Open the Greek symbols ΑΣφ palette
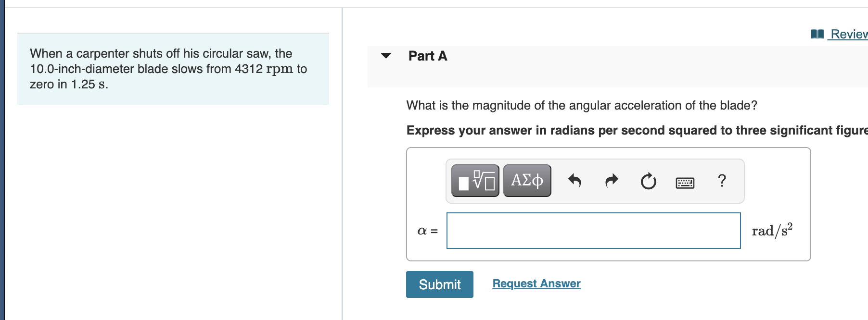Viewport: 868px width, 320px height. pyautogui.click(x=526, y=181)
